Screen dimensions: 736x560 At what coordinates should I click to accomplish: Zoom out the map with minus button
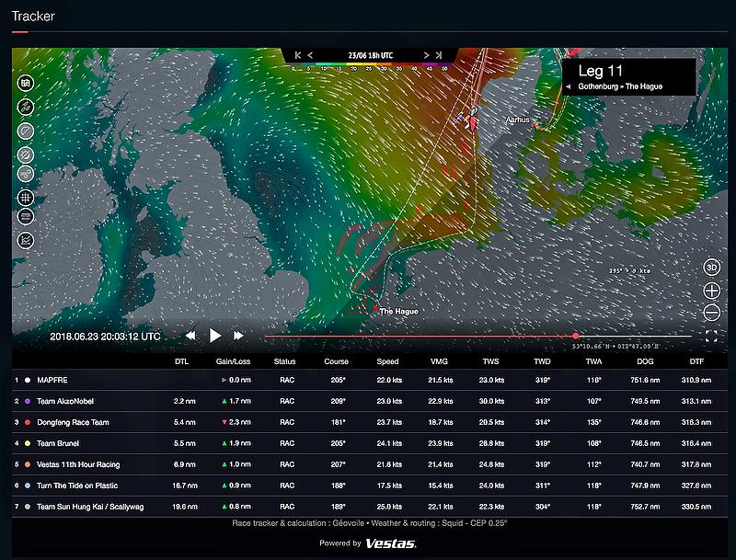711,313
